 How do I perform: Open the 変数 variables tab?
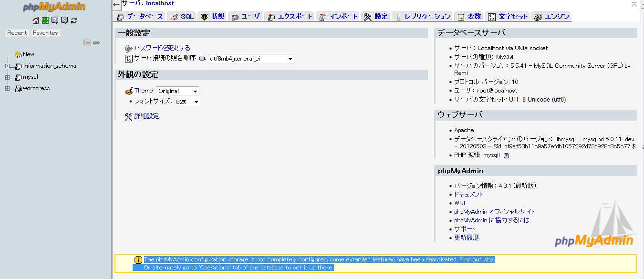469,17
